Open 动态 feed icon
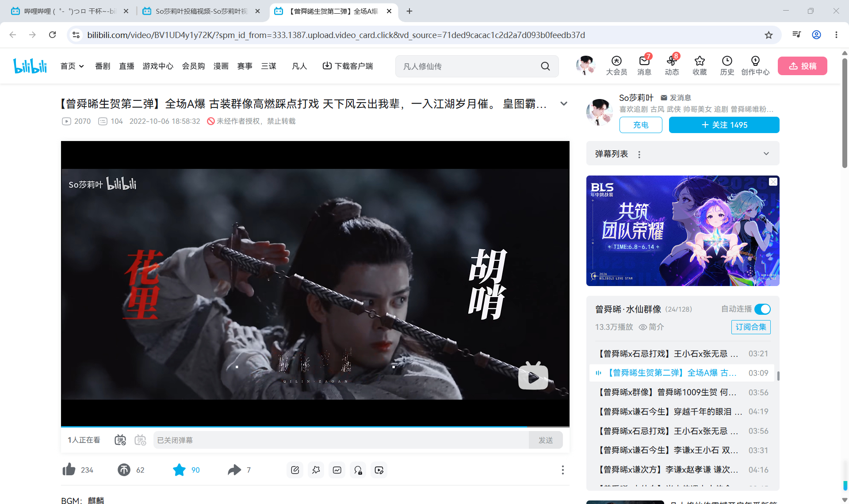The height and width of the screenshot is (504, 849). coord(672,65)
